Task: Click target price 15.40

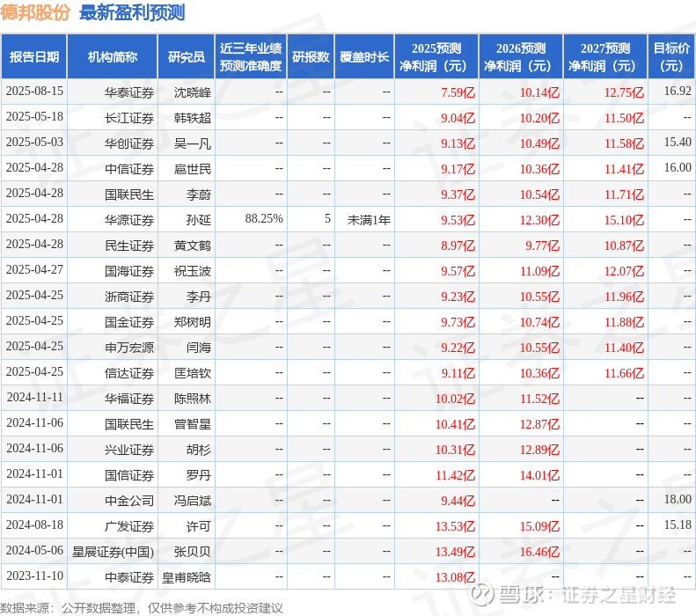Action: click(x=678, y=143)
